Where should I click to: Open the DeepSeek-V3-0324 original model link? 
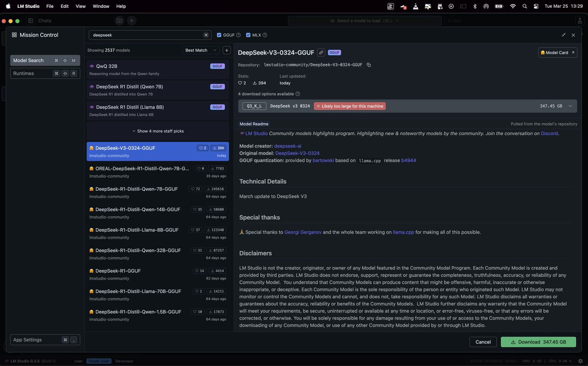(297, 153)
